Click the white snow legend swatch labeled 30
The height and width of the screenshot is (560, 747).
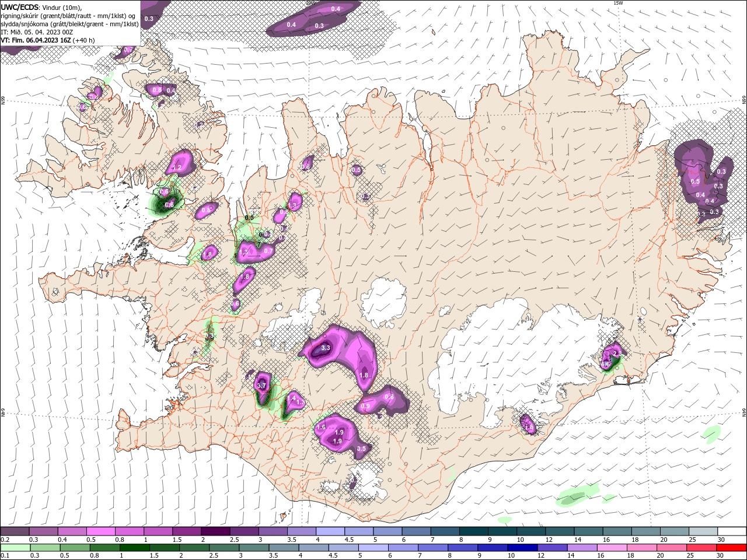tap(732, 531)
